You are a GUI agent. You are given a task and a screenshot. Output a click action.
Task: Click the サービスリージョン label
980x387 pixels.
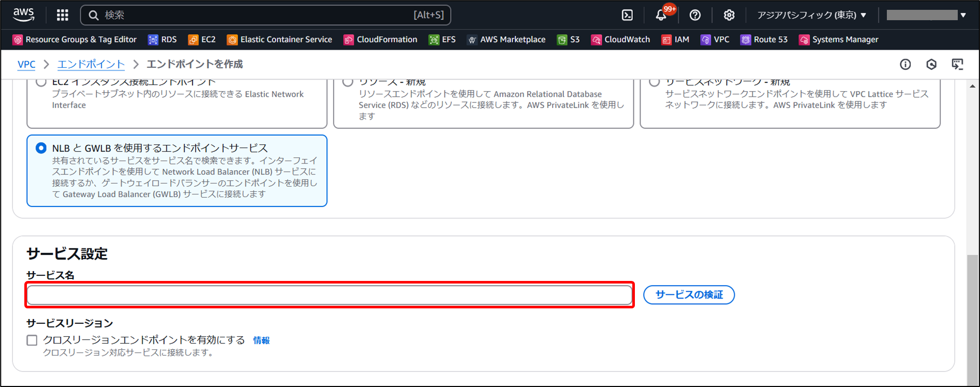pyautogui.click(x=70, y=323)
